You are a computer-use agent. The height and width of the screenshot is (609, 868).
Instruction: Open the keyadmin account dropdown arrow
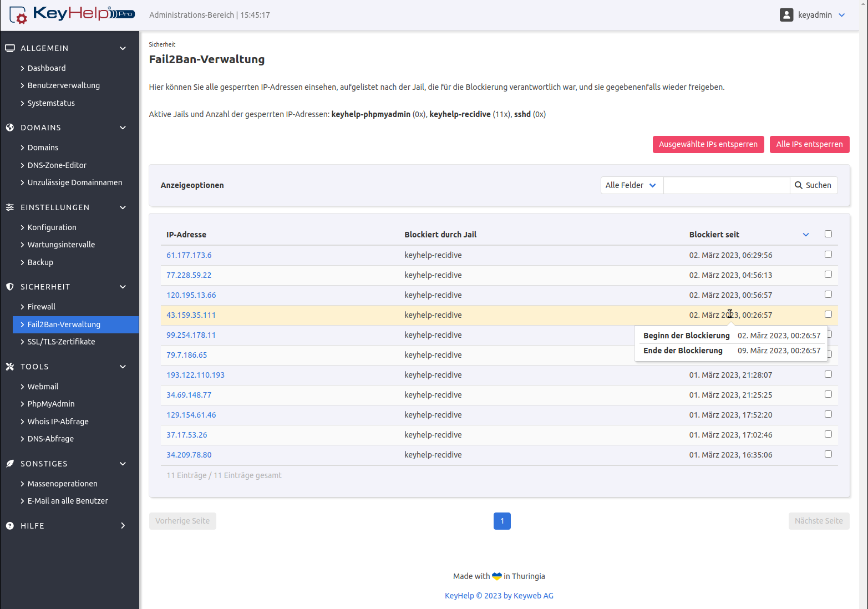point(841,15)
